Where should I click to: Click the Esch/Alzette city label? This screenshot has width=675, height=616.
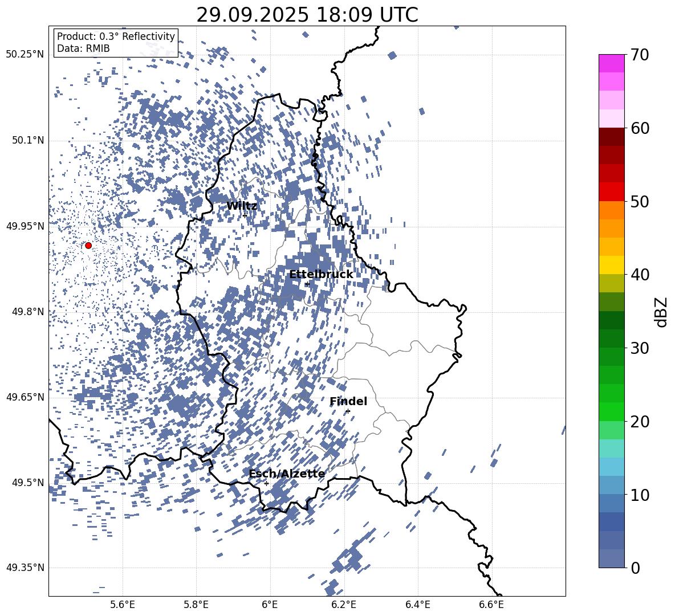pyautogui.click(x=287, y=474)
